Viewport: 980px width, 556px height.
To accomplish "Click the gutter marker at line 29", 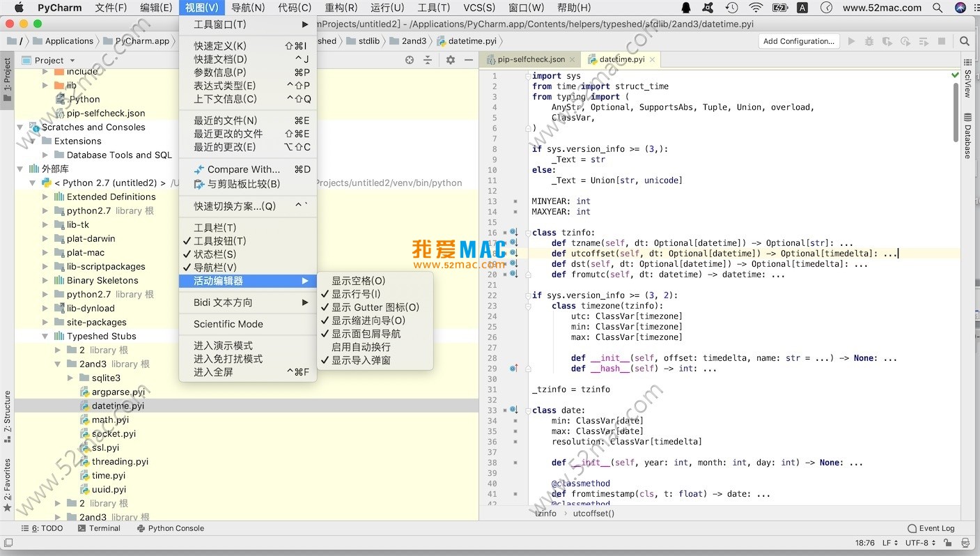I will tap(514, 369).
